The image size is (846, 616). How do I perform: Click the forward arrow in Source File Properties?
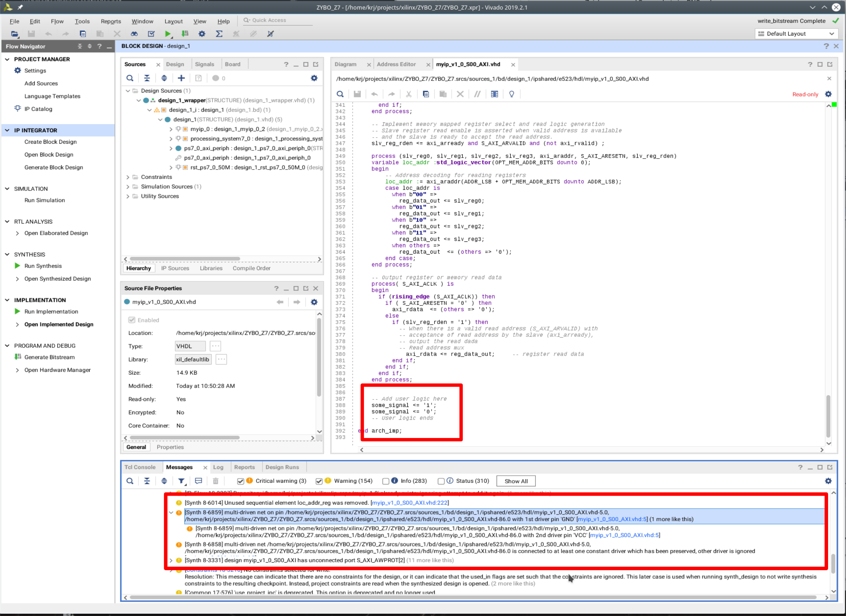[297, 303]
